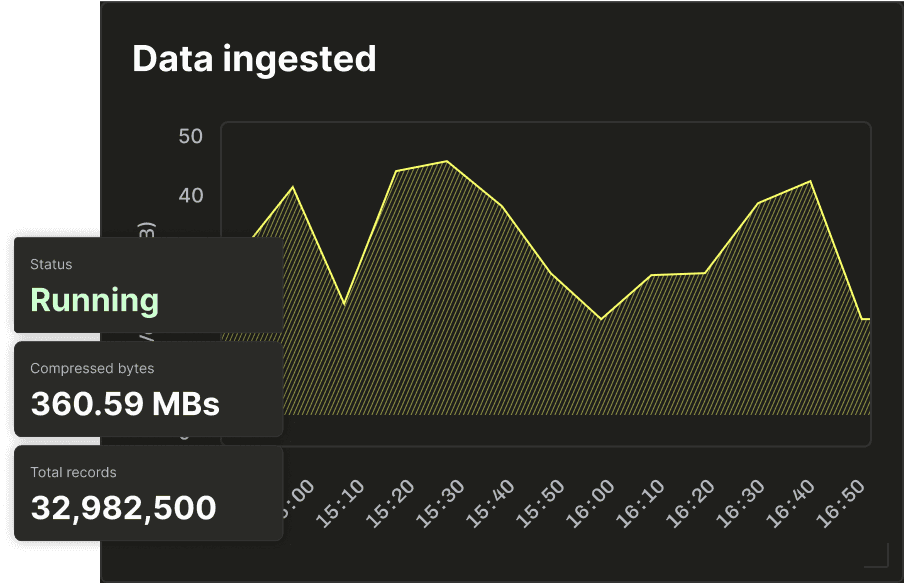
Task: Click the 16:00 time axis label
Action: click(591, 503)
